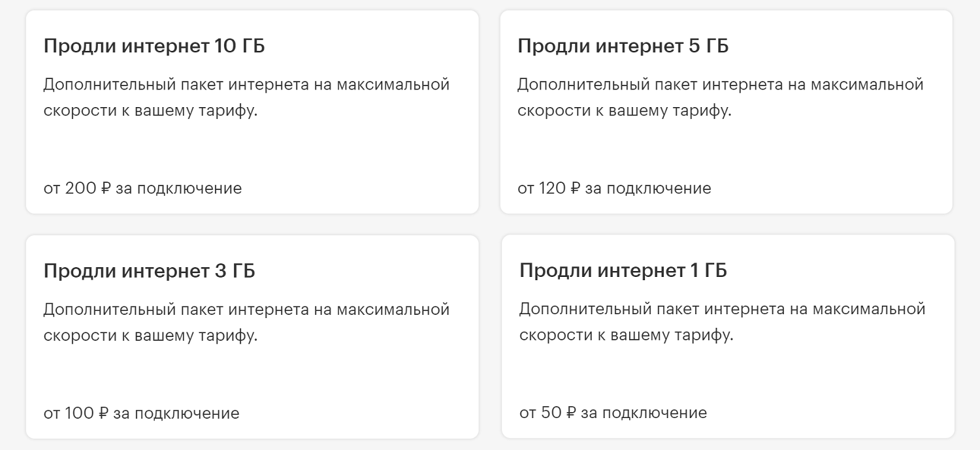The image size is (980, 450).
Task: Select the "от 200 ₽ за подключение" price
Action: point(142,189)
